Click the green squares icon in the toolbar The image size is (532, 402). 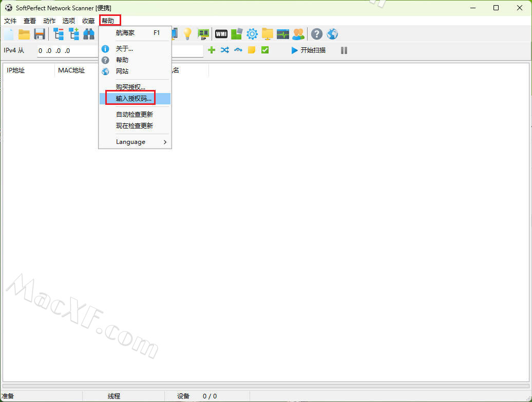tap(237, 34)
